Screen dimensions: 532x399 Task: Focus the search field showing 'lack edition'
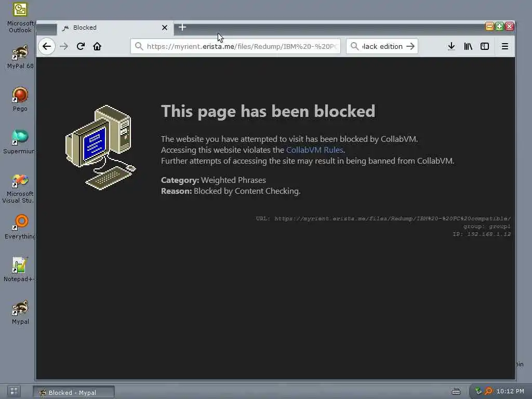(382, 46)
